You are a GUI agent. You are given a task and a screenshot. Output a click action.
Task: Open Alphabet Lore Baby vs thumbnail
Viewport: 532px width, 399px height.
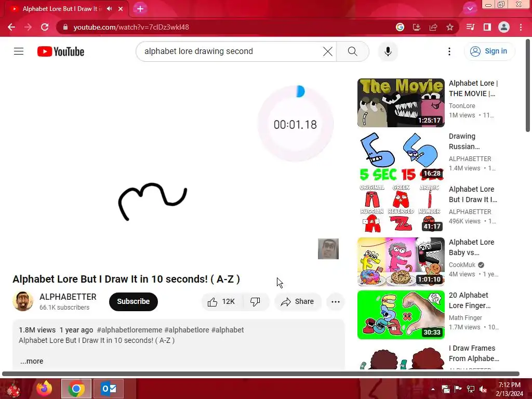(401, 262)
